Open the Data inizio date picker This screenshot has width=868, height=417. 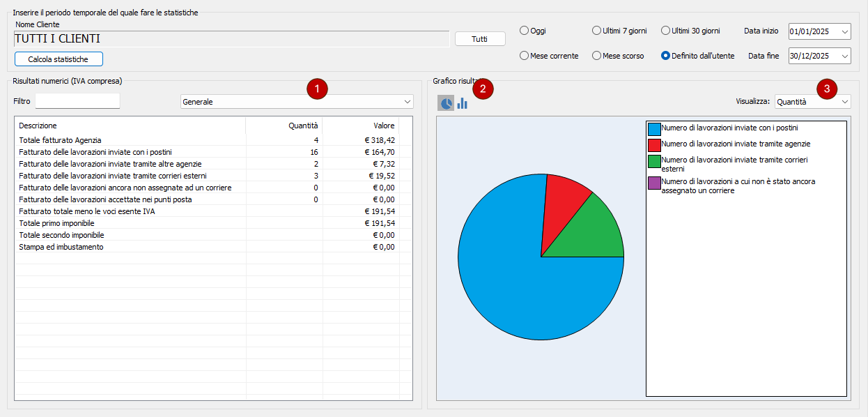point(845,31)
